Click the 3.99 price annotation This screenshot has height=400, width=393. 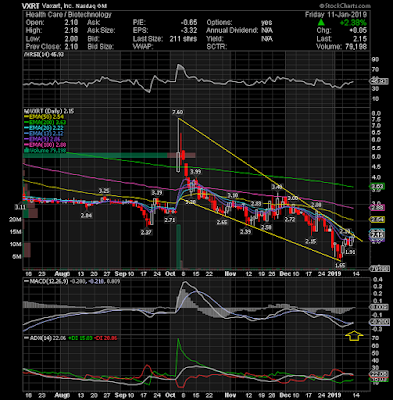[x=195, y=172]
